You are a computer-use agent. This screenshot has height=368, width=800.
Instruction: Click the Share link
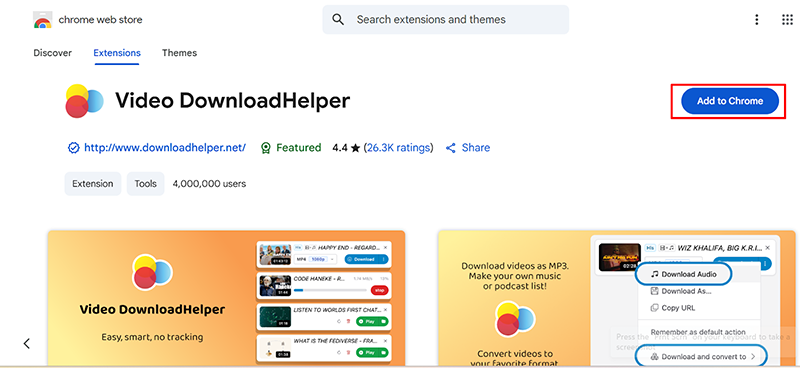coord(476,148)
